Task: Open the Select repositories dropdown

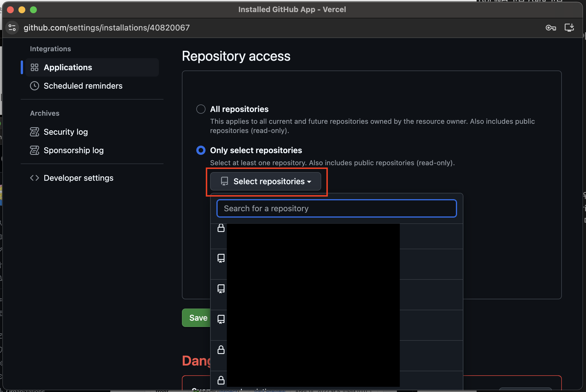Action: pyautogui.click(x=266, y=181)
